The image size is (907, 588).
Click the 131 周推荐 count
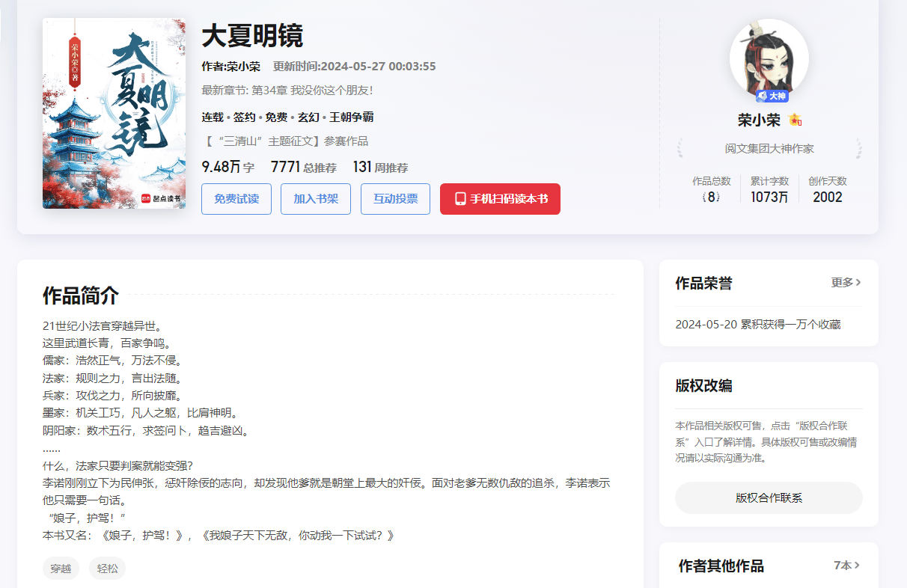(x=380, y=167)
